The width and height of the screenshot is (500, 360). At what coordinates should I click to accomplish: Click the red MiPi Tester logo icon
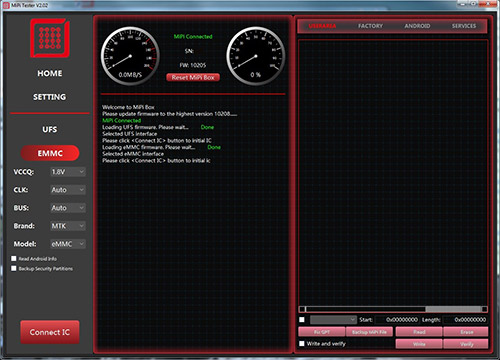pyautogui.click(x=50, y=38)
